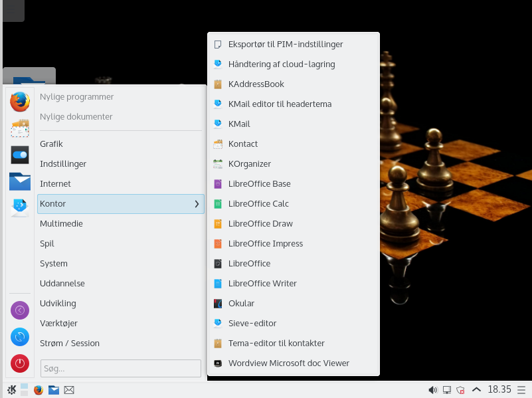Launch Tema-editor til kontakter
532x398 pixels.
[x=294, y=344]
